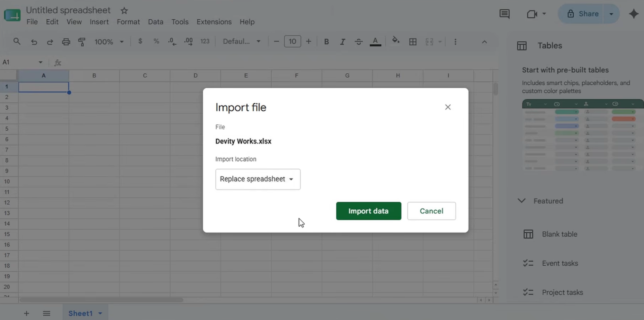Collapse the menus with the up chevron

[x=484, y=42]
